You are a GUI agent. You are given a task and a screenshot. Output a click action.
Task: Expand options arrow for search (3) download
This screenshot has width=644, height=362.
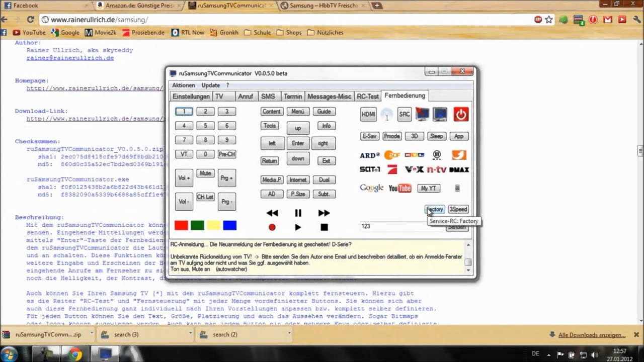point(190,334)
